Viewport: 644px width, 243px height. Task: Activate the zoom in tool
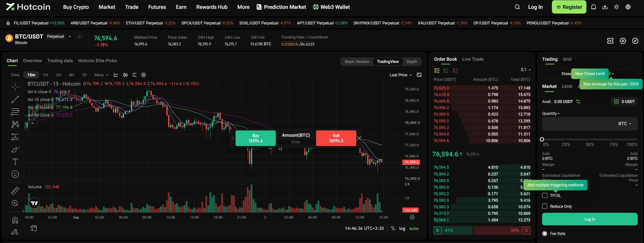point(15,203)
